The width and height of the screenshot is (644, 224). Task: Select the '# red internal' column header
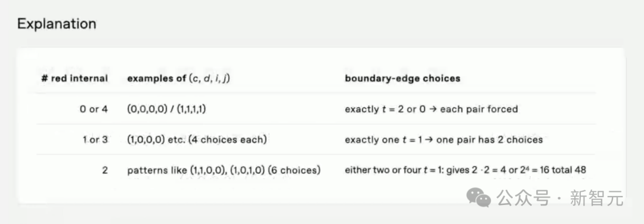pyautogui.click(x=75, y=79)
